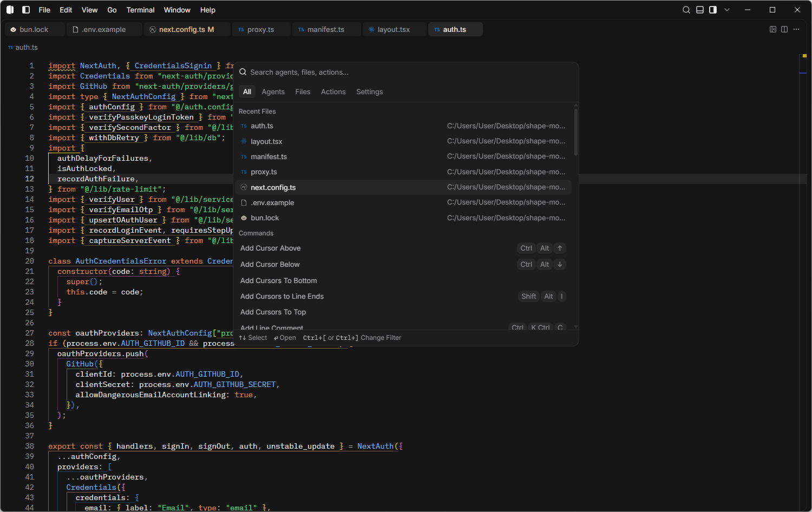Open the Edit menu
Viewport: 812px width, 512px height.
coord(66,10)
